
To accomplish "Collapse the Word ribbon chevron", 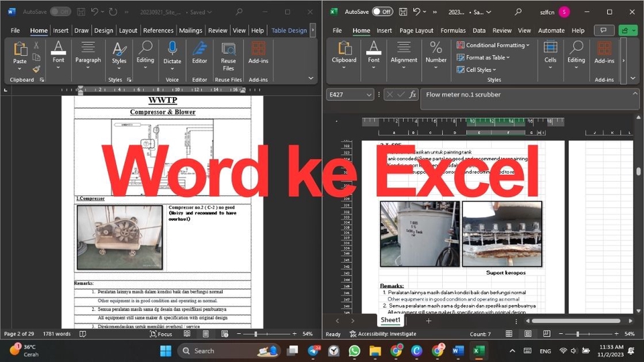I will 311,78.
